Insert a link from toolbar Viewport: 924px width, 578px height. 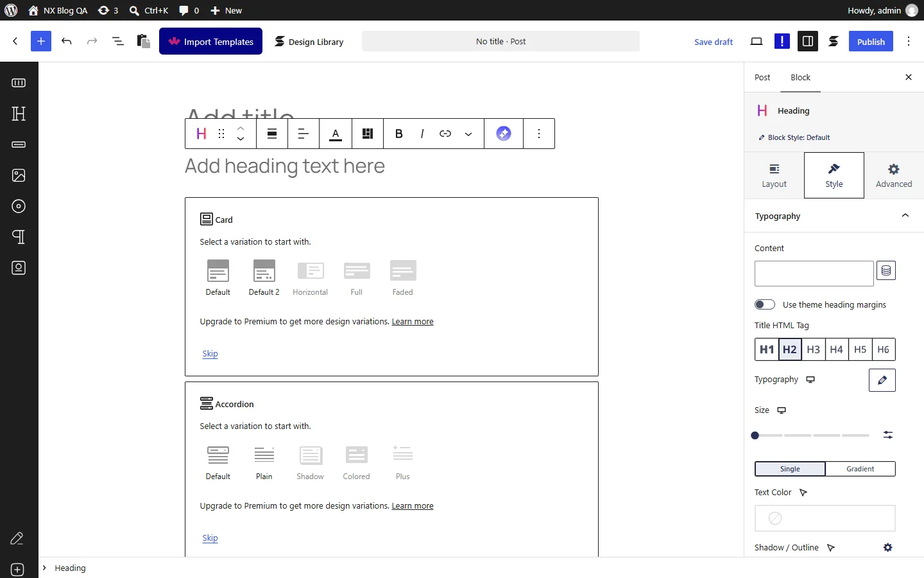click(445, 134)
